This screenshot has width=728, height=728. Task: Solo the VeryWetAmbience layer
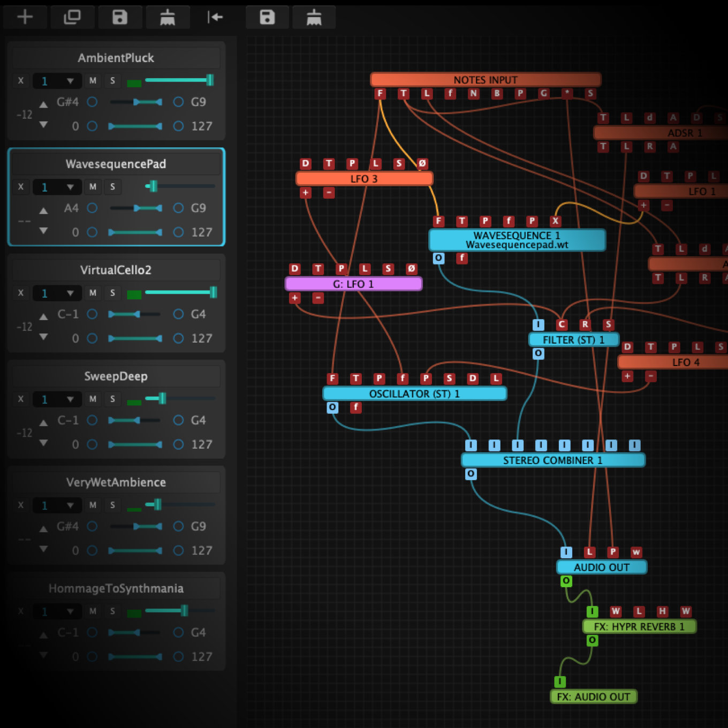coord(112,505)
